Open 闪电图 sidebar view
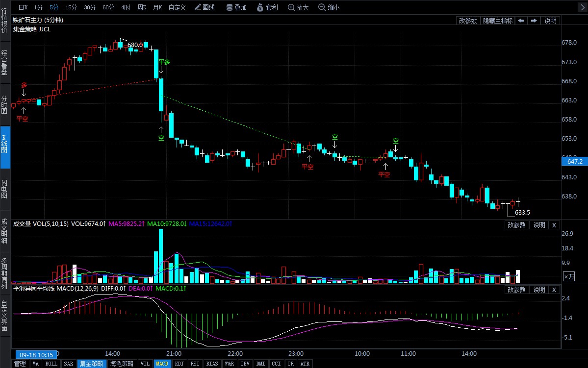The height and width of the screenshot is (368, 588). 4,189
